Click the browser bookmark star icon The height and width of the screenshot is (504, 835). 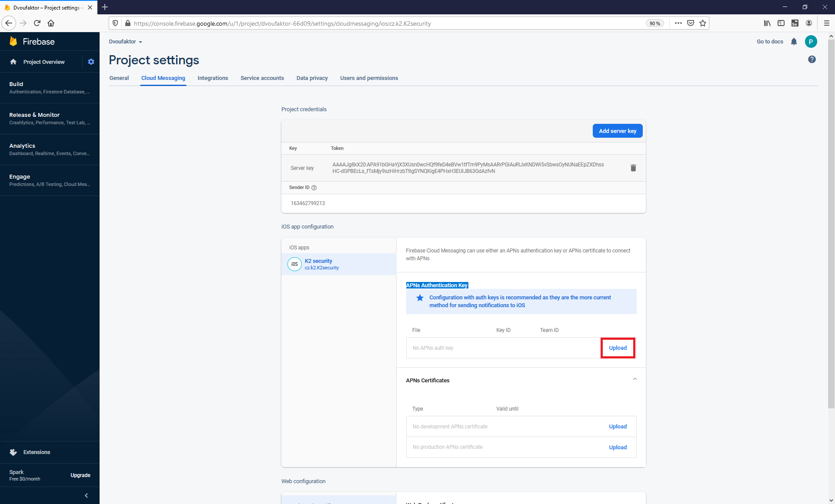[x=703, y=23]
